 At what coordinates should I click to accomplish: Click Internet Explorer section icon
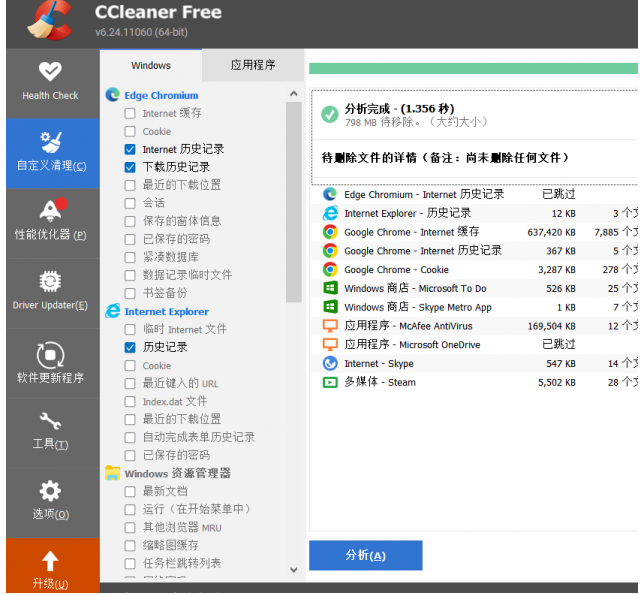(112, 311)
